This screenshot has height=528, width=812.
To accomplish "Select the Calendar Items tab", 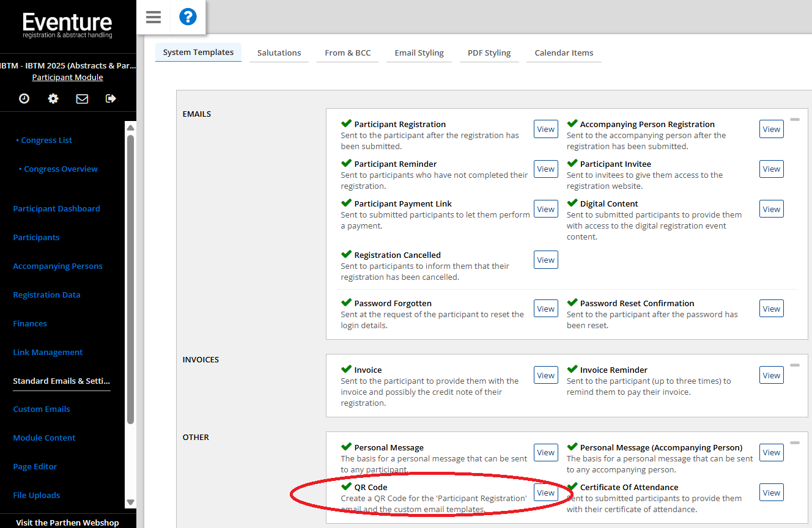I will 564,53.
